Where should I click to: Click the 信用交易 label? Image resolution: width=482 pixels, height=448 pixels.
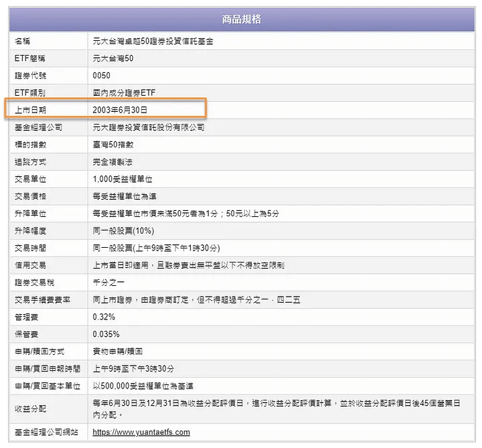(x=30, y=265)
